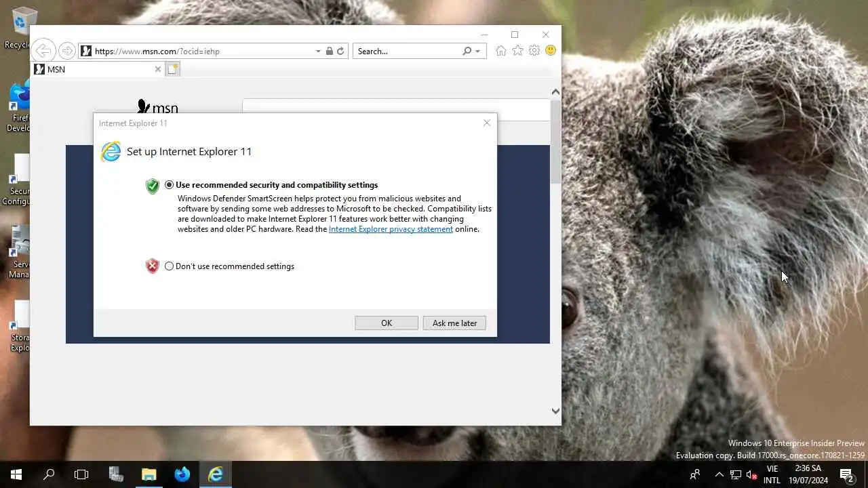Refresh the page with the reload icon

coord(341,51)
